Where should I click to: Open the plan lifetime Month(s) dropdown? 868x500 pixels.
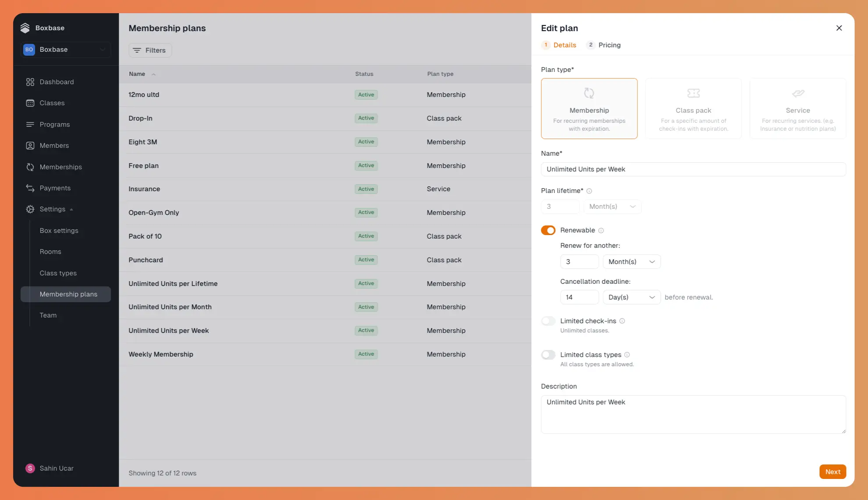tap(612, 206)
